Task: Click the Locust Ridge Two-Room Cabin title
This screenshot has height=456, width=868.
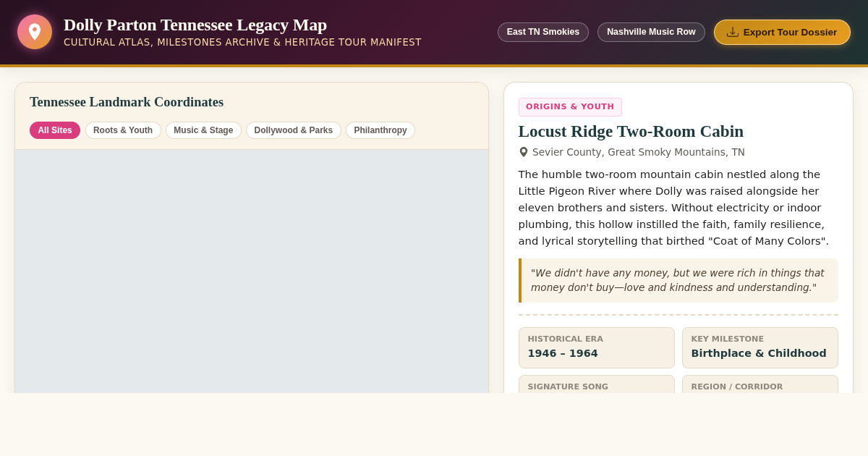Action: tap(631, 131)
